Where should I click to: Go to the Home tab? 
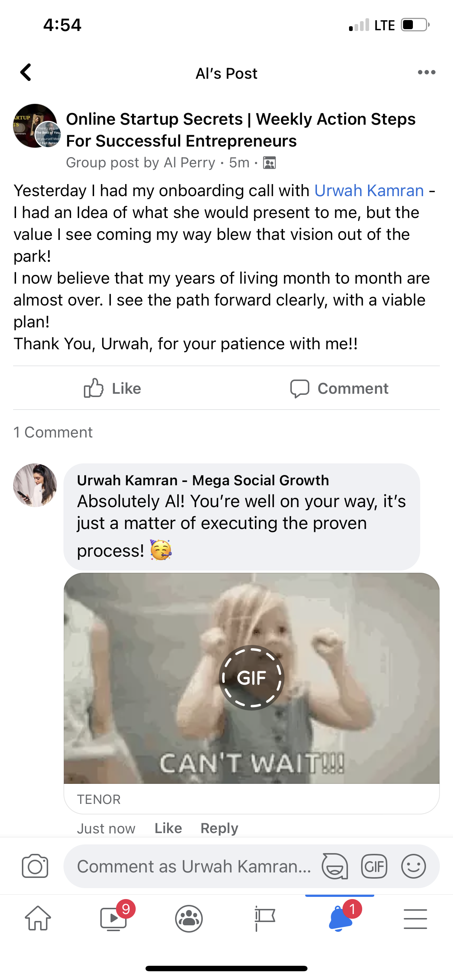click(38, 918)
